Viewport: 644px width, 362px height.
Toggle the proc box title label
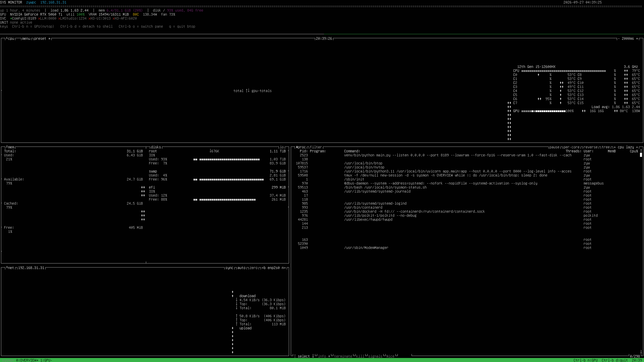click(301, 147)
